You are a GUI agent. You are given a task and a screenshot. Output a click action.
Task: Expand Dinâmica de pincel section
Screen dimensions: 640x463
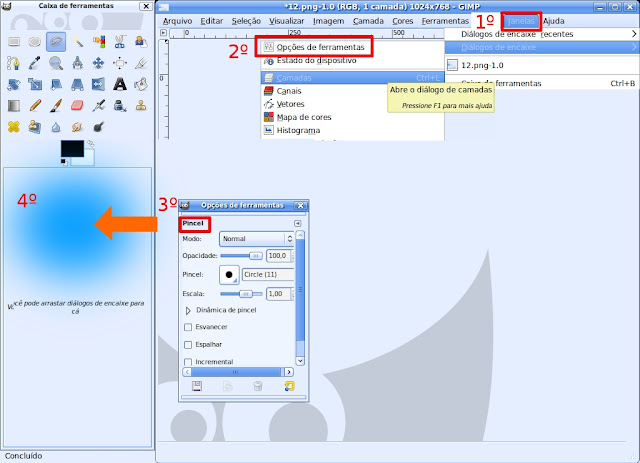(188, 310)
